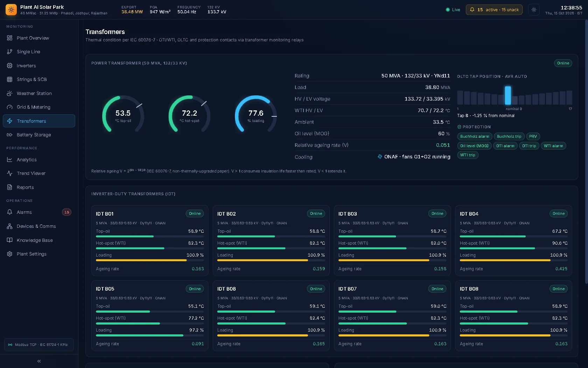588x368 pixels.
Task: Click the Weather Station sun-cloud icon
Action: pos(9,93)
